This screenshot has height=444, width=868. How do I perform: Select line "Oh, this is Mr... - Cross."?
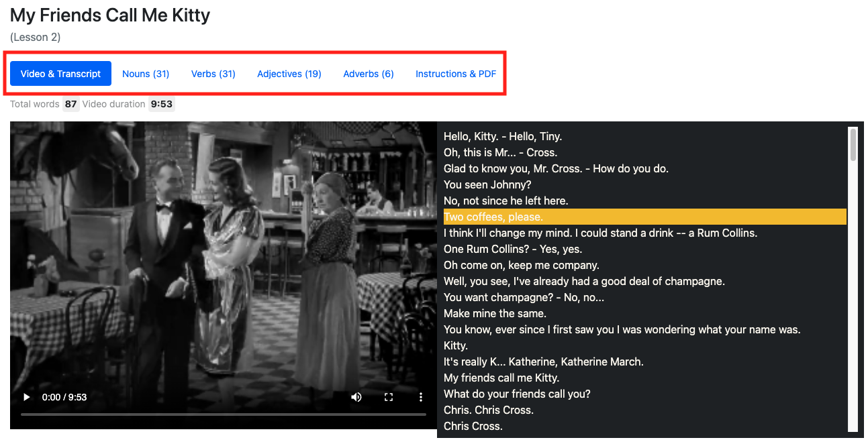point(500,152)
